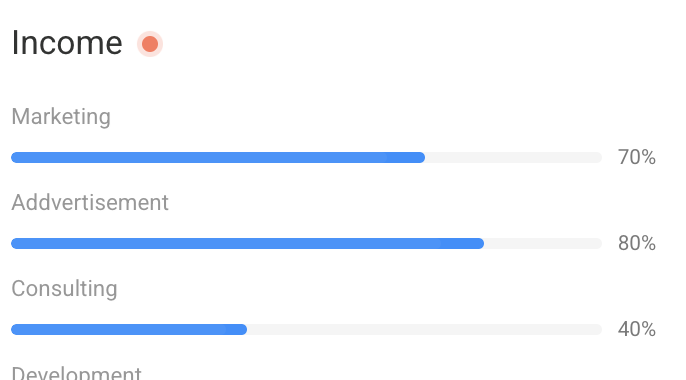Click the Consulting label

coord(64,289)
